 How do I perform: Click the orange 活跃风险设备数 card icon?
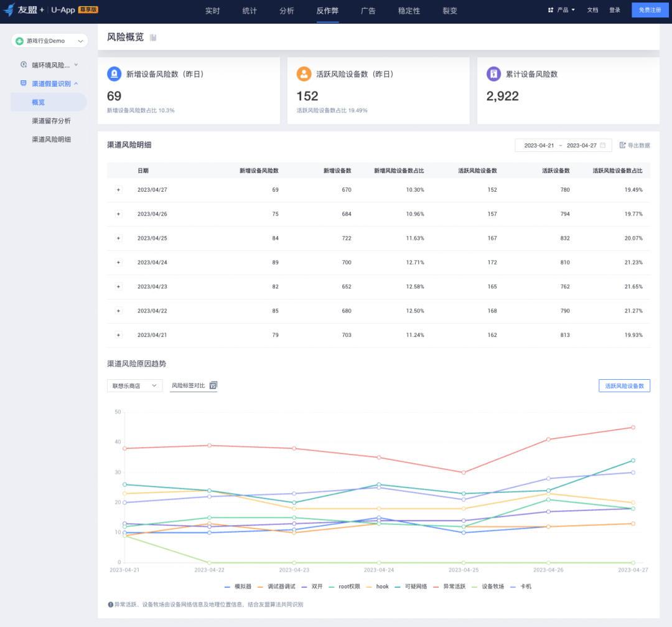coord(304,73)
